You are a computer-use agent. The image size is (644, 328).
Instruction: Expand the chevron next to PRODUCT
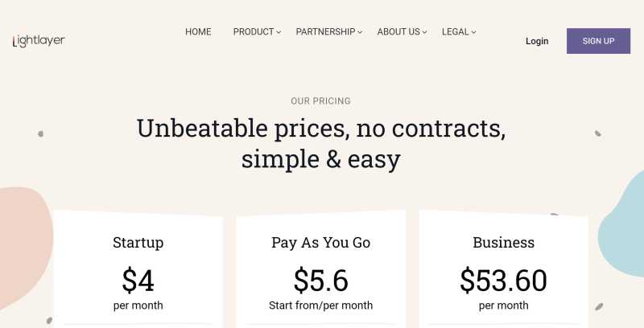click(279, 33)
